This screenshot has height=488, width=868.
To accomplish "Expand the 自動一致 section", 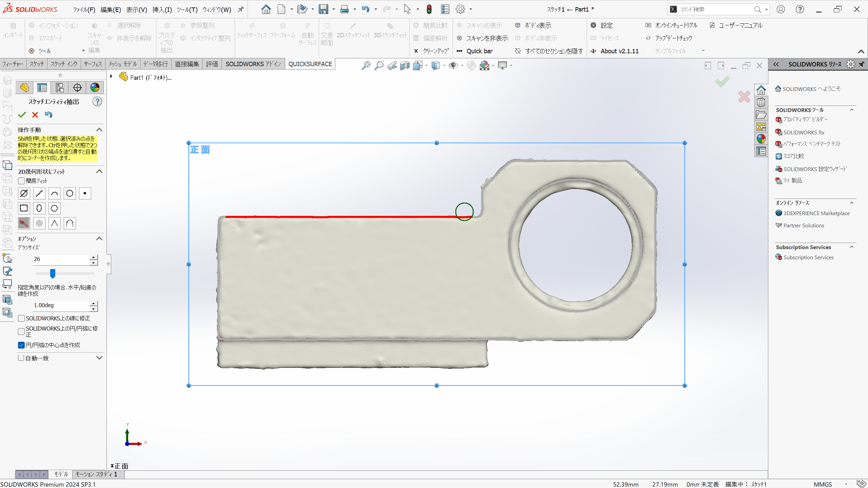I will tap(99, 358).
